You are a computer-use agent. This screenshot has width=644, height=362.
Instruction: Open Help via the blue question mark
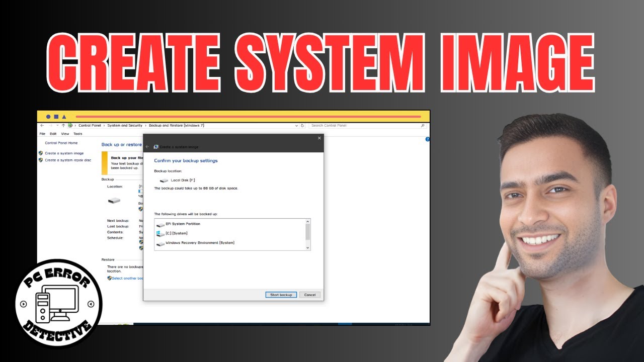(x=428, y=139)
